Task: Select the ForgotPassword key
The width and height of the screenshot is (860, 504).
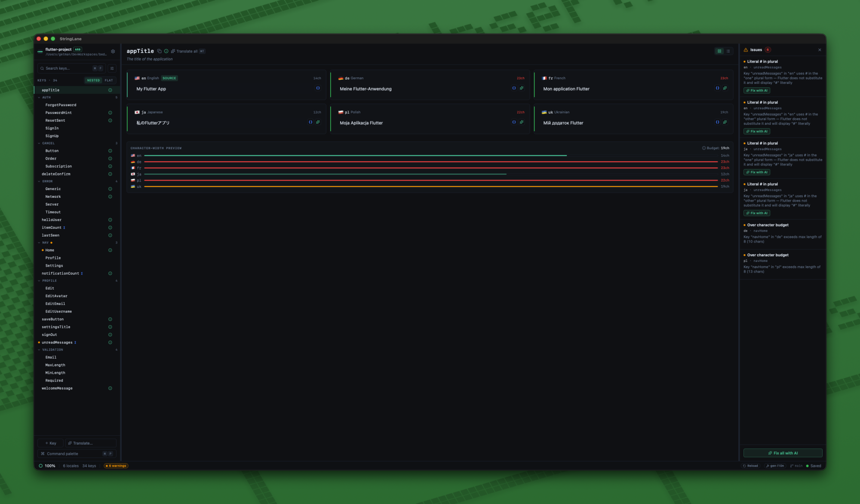Action: pyautogui.click(x=77, y=105)
